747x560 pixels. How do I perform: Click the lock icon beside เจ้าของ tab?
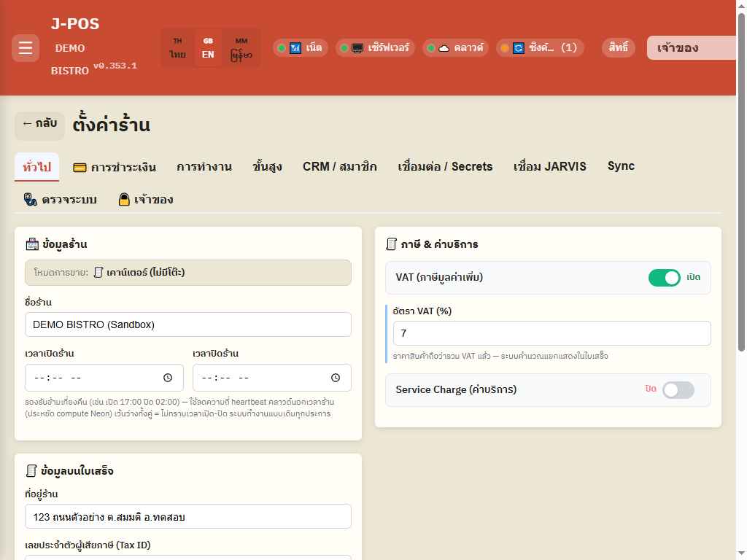coord(124,200)
